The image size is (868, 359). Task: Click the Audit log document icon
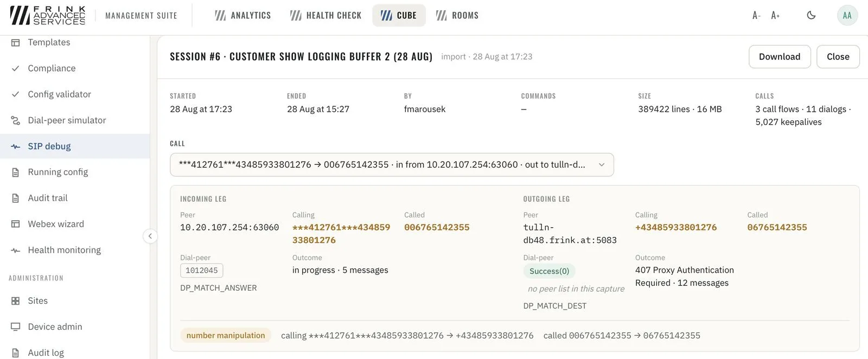pyautogui.click(x=16, y=353)
